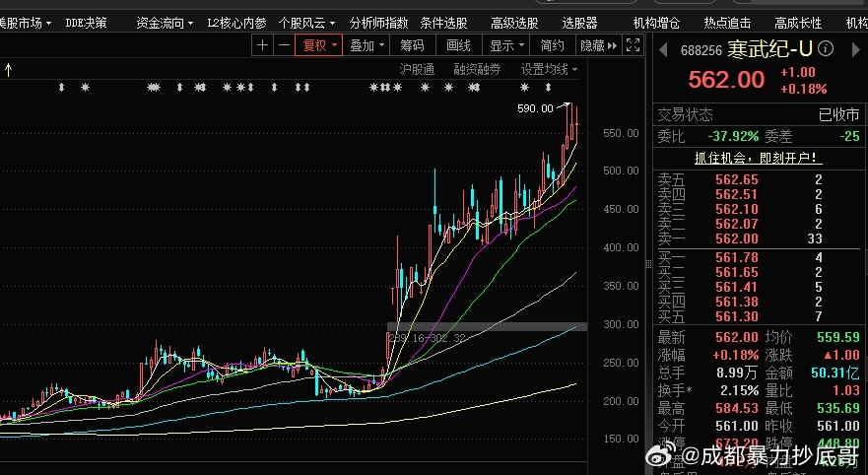Open 选股器 menu item

click(x=579, y=23)
